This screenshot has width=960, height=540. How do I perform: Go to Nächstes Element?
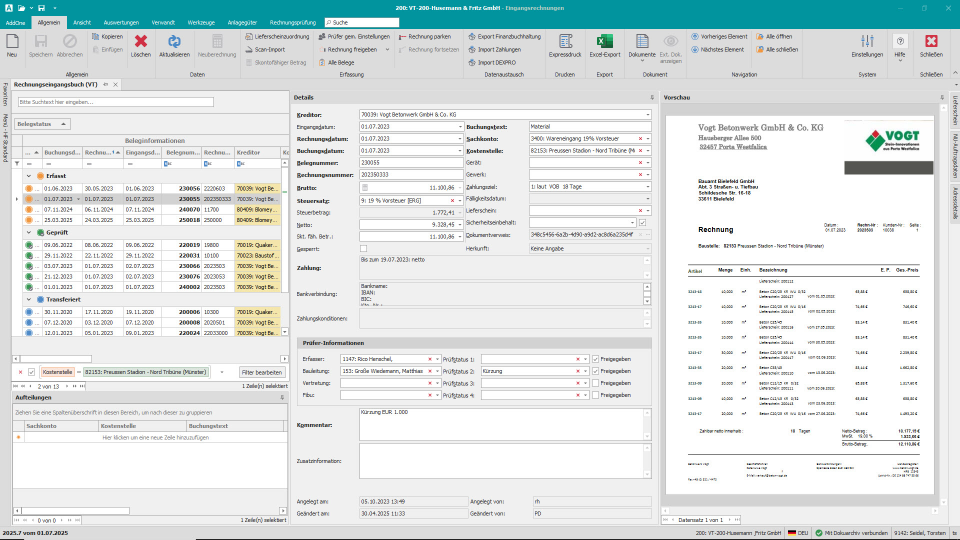tap(719, 48)
